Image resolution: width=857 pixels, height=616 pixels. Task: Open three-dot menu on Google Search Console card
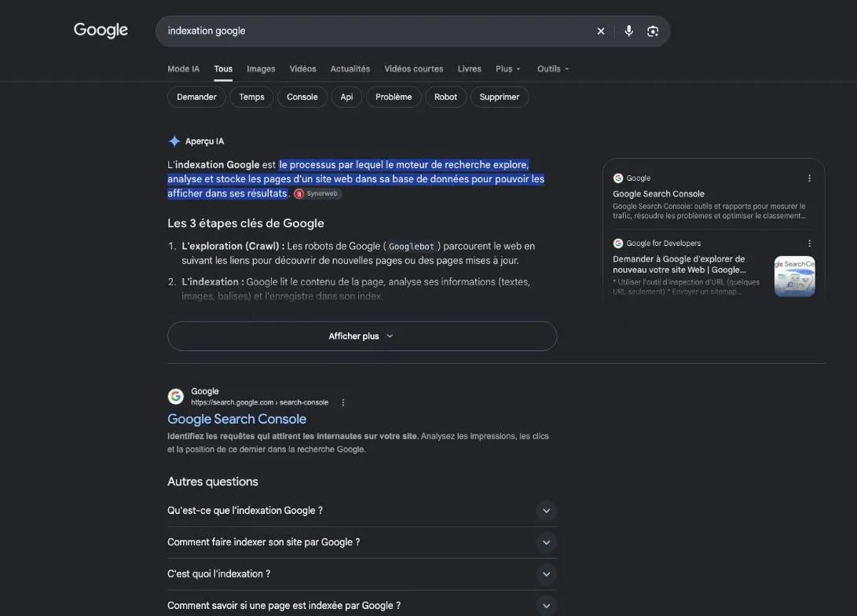809,178
